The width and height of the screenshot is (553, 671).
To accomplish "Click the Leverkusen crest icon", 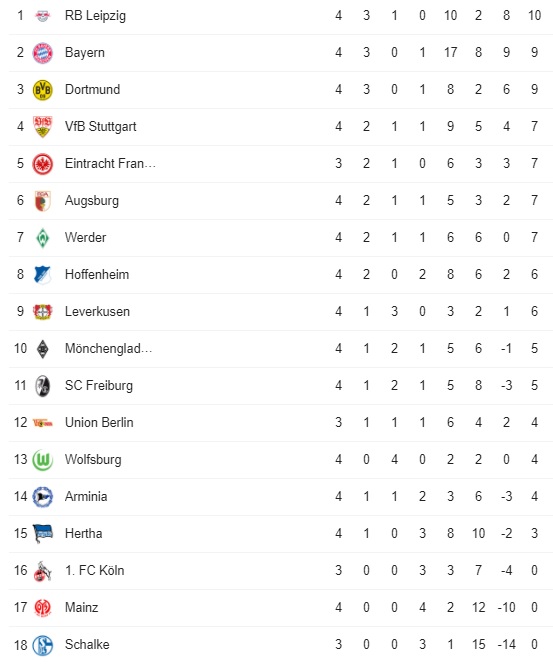I will pyautogui.click(x=42, y=312).
